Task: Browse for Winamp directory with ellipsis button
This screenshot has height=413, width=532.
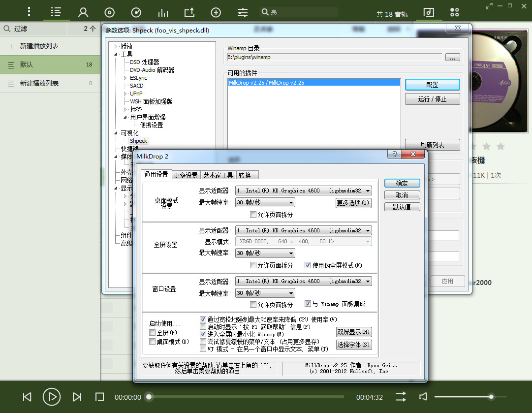Action: (453, 57)
